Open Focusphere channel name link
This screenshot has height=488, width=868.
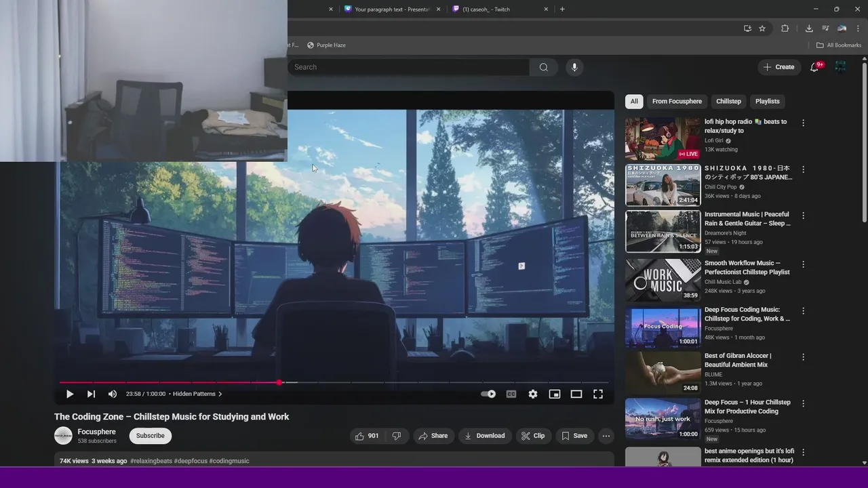(96, 432)
